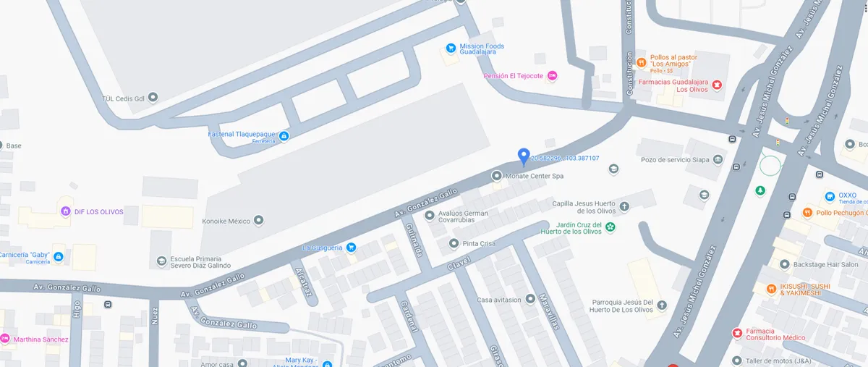Open the Pensión El Tejocote lodging icon

pyautogui.click(x=553, y=75)
